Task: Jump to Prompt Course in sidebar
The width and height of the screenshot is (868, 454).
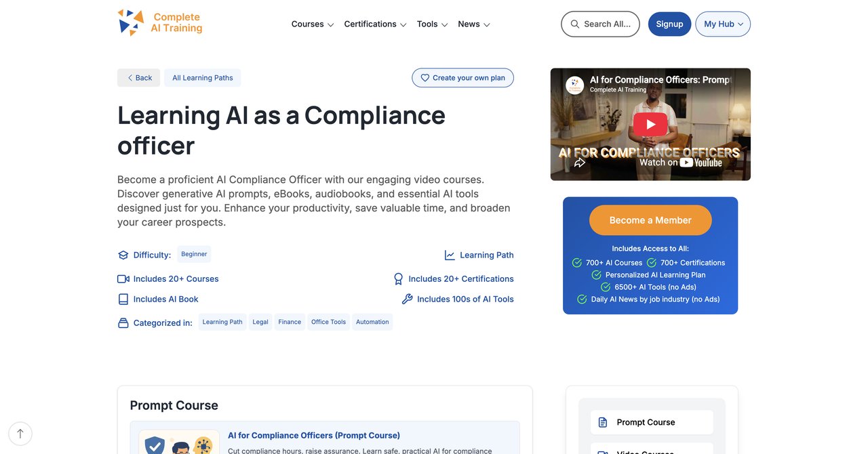Action: pyautogui.click(x=652, y=422)
